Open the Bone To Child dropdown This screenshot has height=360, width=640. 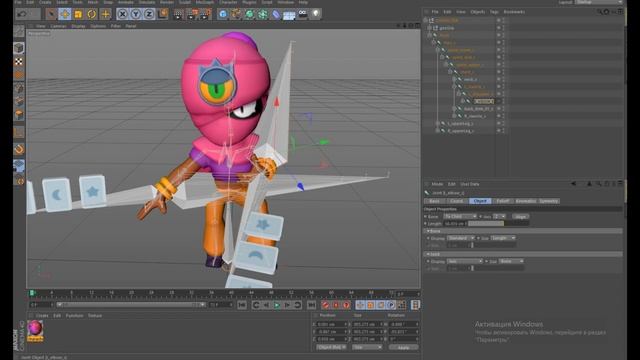pyautogui.click(x=460, y=216)
